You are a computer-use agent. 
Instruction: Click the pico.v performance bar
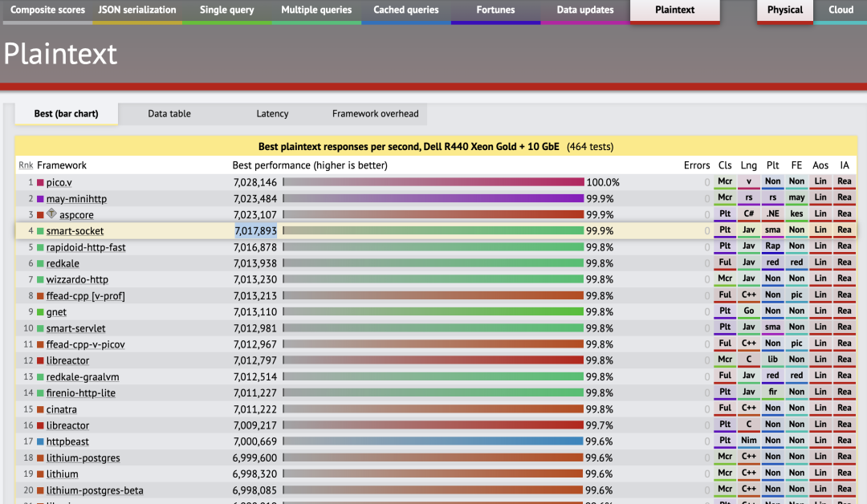pyautogui.click(x=433, y=182)
